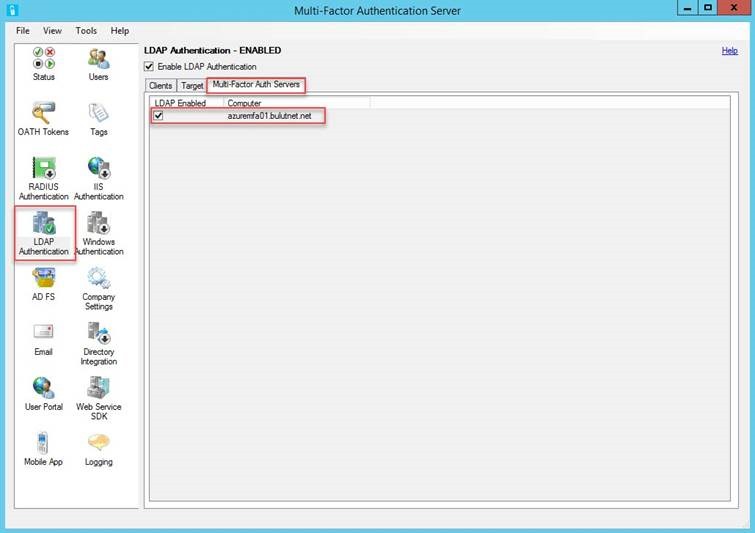Image resolution: width=755 pixels, height=533 pixels.
Task: Maximize the Multi-Factor Authentication Server window
Action: [x=708, y=8]
